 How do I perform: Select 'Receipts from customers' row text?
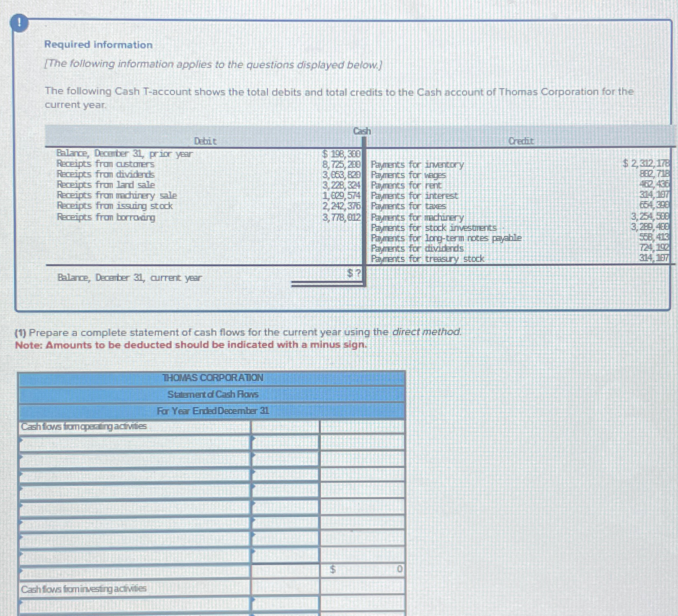[105, 164]
